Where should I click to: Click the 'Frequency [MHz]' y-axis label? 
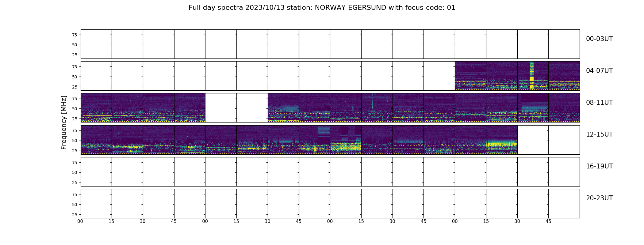(64, 123)
